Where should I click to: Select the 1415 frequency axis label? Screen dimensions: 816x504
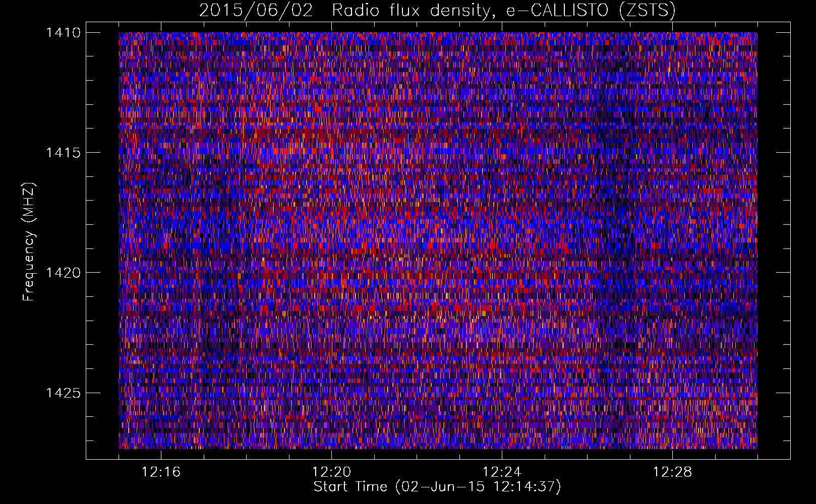pos(63,153)
